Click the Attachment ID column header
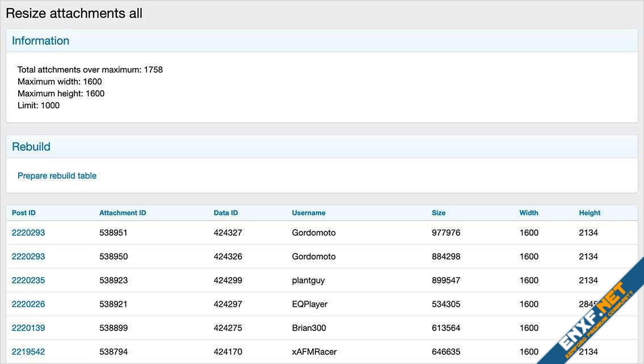Image resolution: width=644 pixels, height=364 pixels. click(123, 213)
